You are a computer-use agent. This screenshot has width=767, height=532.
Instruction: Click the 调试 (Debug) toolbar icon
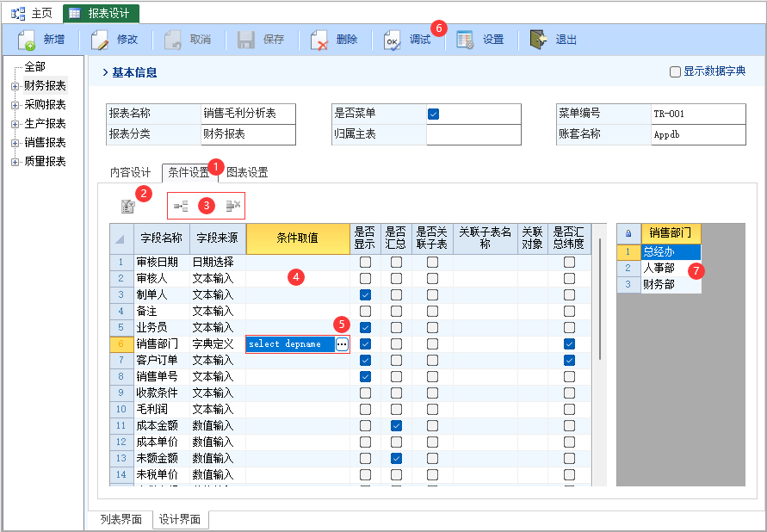click(x=393, y=40)
